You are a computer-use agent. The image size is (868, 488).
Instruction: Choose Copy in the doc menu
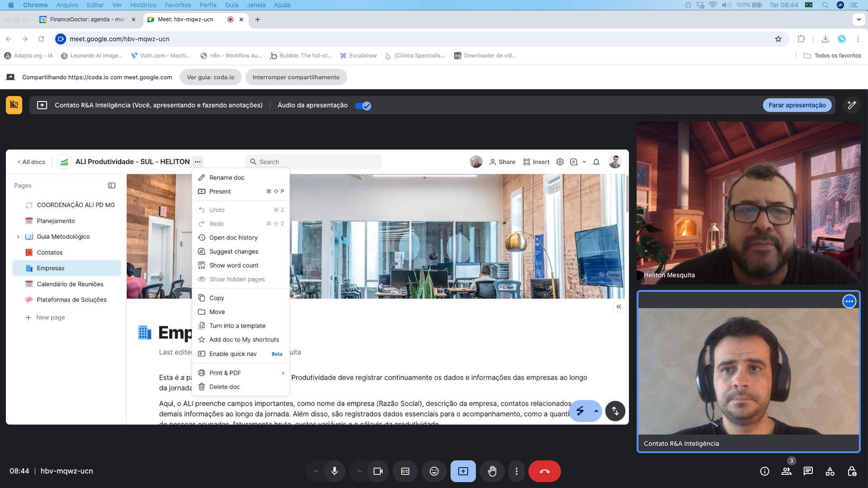[x=241, y=298]
